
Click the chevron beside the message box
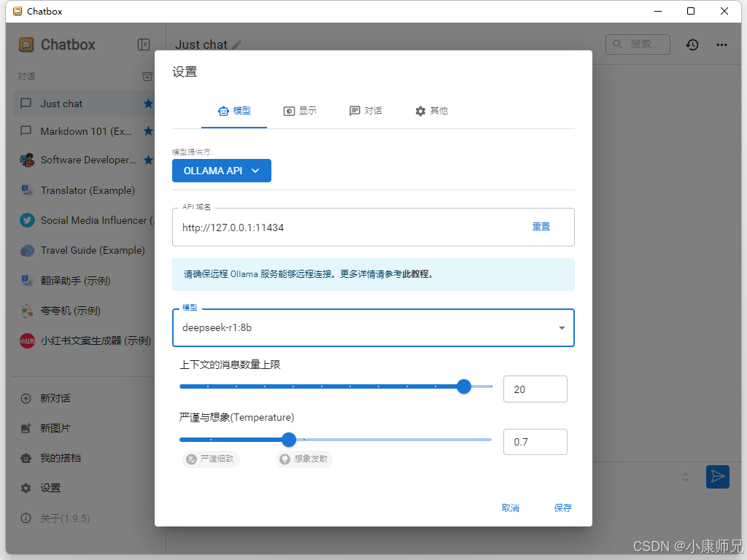[x=685, y=476]
